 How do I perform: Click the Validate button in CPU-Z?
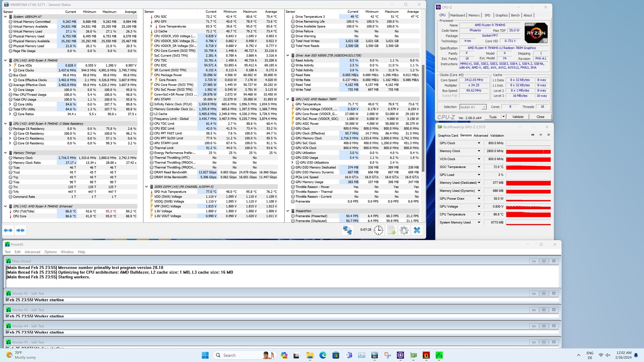tap(518, 117)
